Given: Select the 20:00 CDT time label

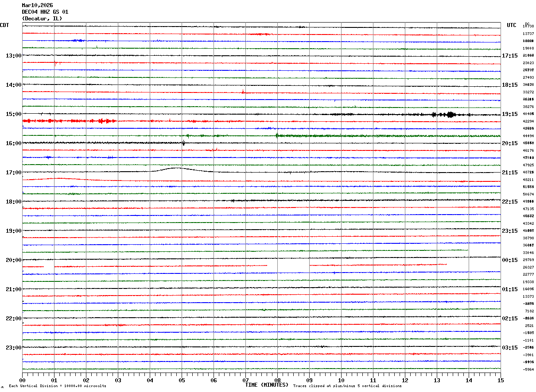Looking at the screenshot, I should (x=13, y=260).
